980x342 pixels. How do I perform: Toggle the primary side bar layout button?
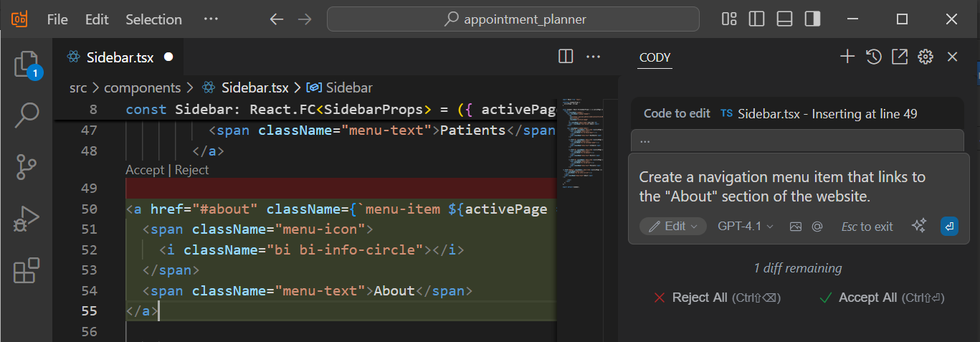tap(757, 19)
